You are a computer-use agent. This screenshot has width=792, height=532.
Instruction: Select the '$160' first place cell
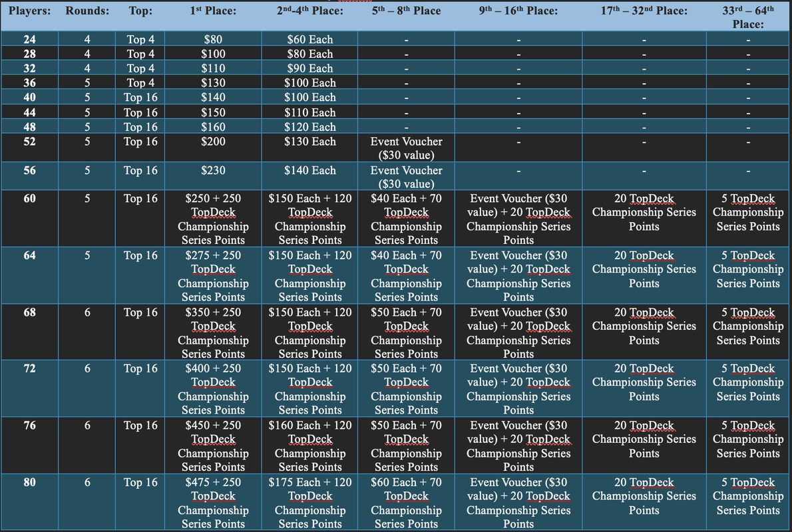(x=213, y=127)
